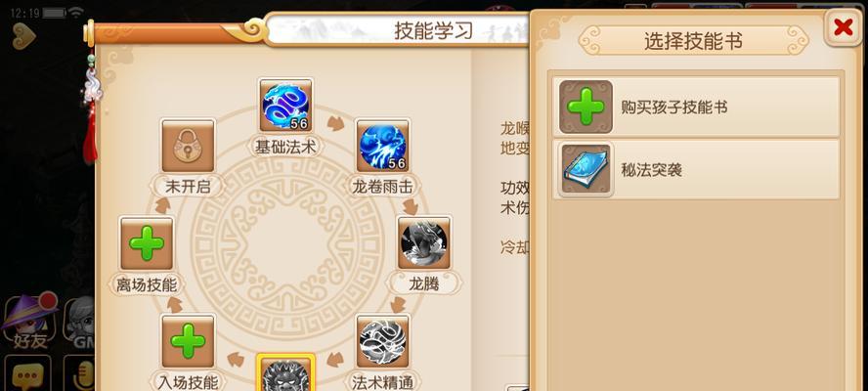
Task: Open the GM avatar button
Action: pyautogui.click(x=80, y=323)
